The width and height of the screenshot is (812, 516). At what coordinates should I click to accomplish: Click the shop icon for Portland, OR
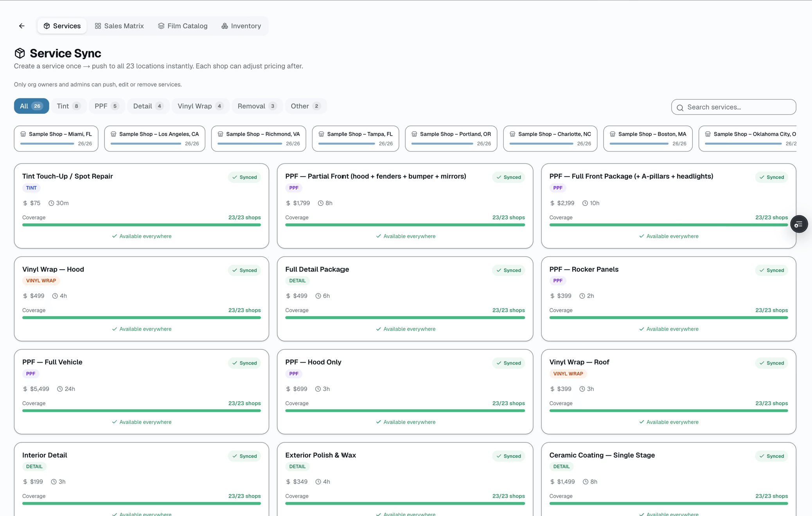point(414,134)
